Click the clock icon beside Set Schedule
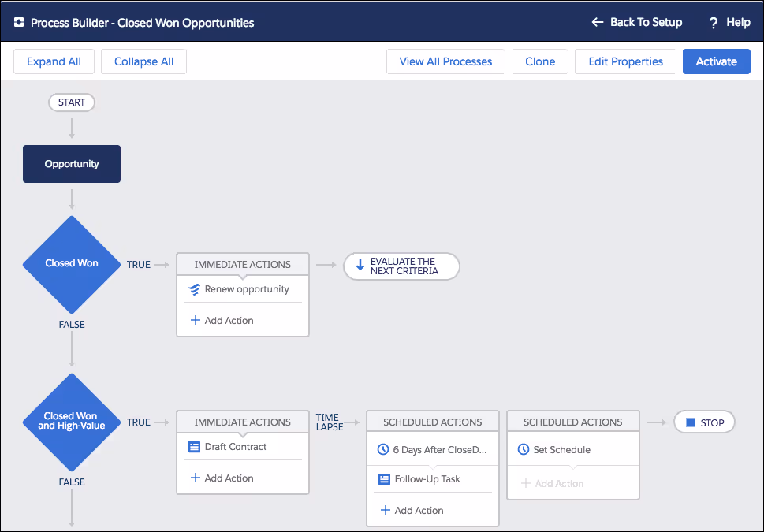Viewport: 764px width, 532px height. (x=524, y=449)
